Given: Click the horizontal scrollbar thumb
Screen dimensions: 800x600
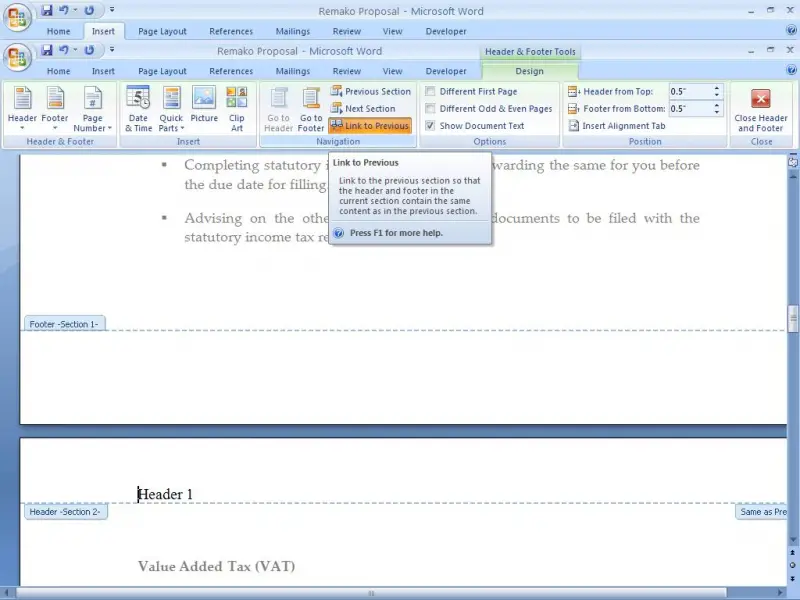Looking at the screenshot, I should point(371,593).
